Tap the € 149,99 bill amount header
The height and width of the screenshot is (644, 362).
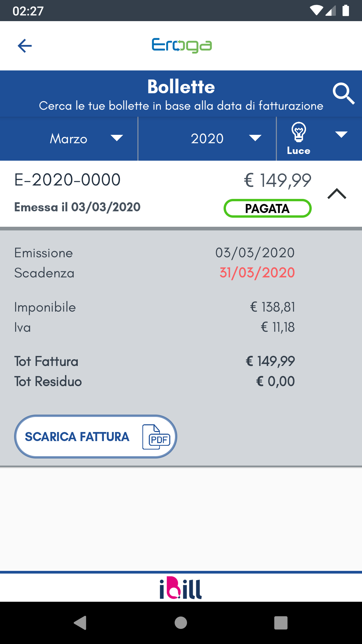(278, 180)
